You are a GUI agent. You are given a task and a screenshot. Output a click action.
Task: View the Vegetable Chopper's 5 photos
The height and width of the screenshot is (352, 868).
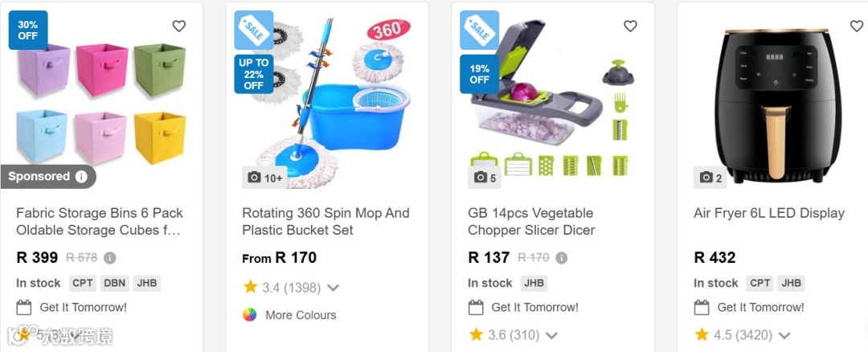(485, 178)
